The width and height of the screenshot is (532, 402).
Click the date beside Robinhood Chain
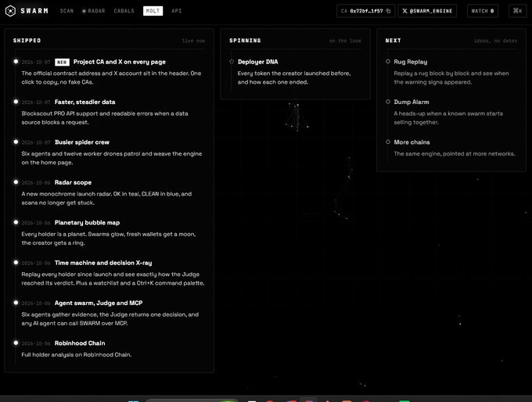point(36,343)
